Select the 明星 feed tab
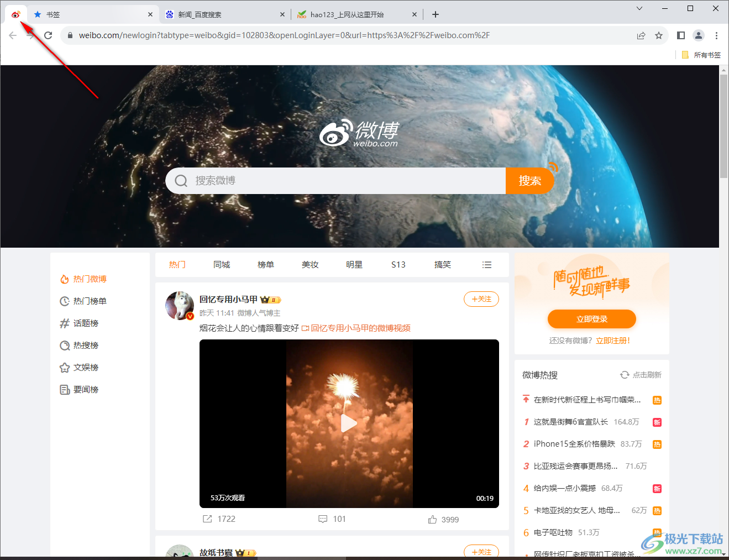This screenshot has height=560, width=729. pyautogui.click(x=354, y=265)
